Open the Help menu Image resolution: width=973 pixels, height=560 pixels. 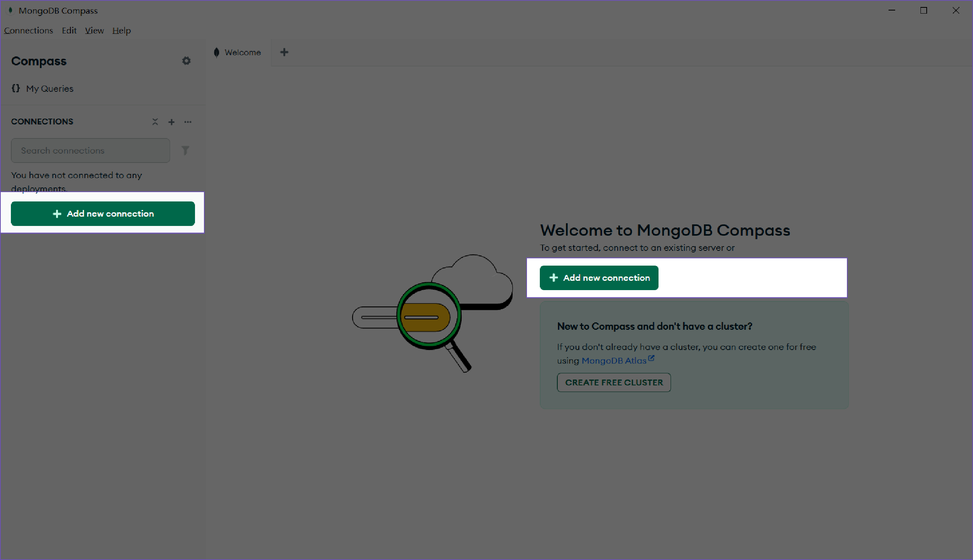(x=121, y=30)
